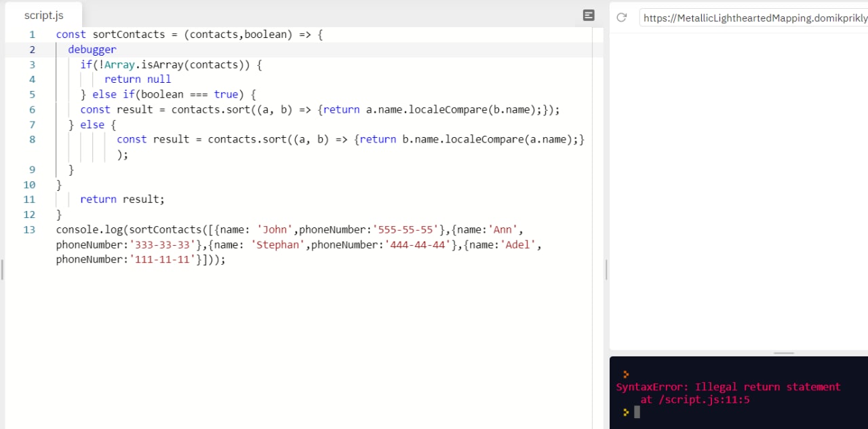This screenshot has height=429, width=868.
Task: Open the script.js editor tab
Action: tap(43, 15)
